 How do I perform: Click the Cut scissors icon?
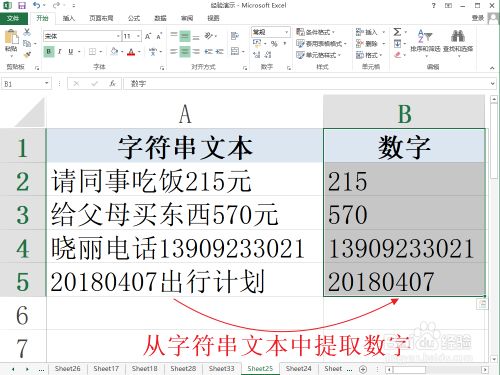coord(27,32)
